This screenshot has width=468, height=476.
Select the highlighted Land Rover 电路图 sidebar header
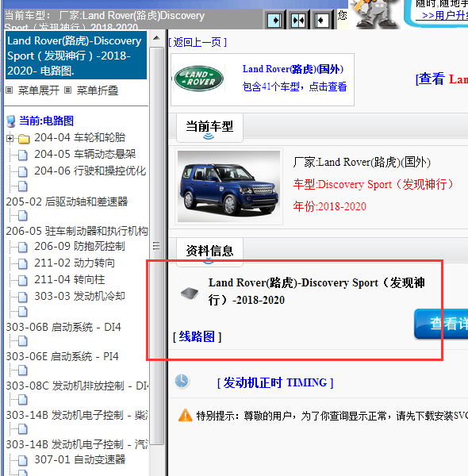(x=76, y=56)
